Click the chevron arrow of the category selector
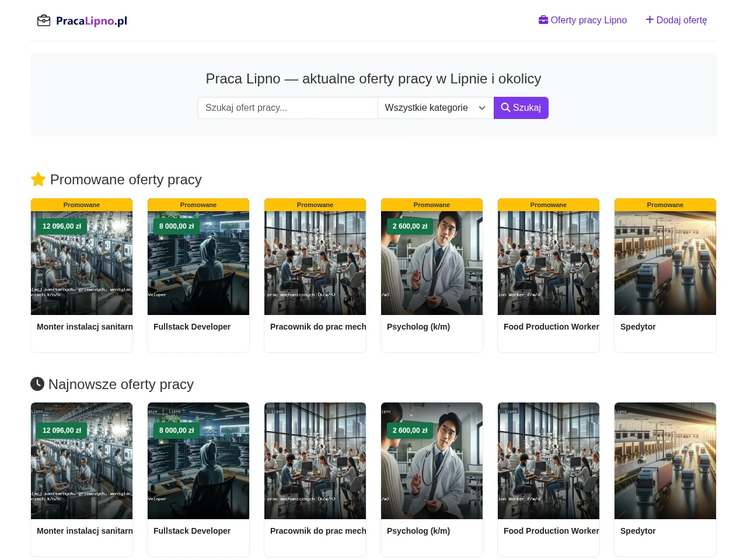The width and height of the screenshot is (747, 560). (x=482, y=108)
